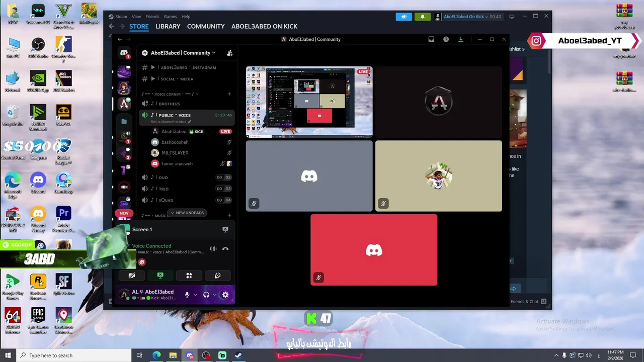Viewport: 644px width, 362px height.
Task: Open the Games menu in Steam
Action: pos(171,17)
